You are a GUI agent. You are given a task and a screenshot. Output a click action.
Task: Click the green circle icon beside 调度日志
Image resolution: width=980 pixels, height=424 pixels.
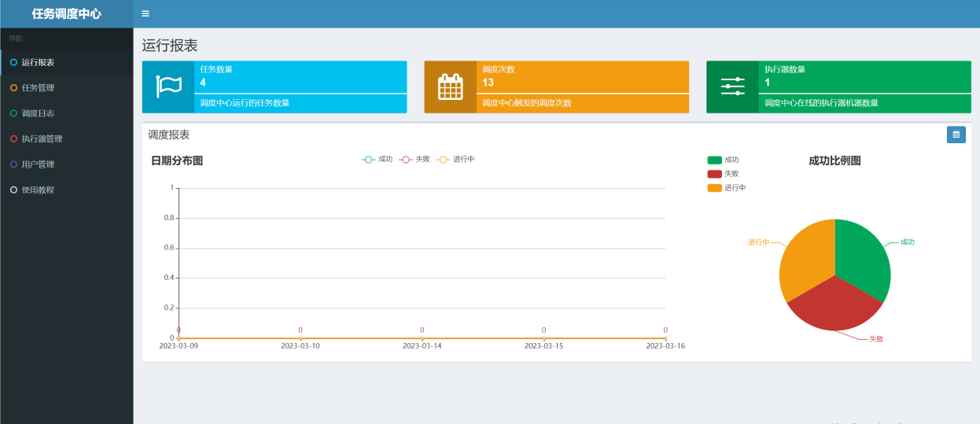13,113
